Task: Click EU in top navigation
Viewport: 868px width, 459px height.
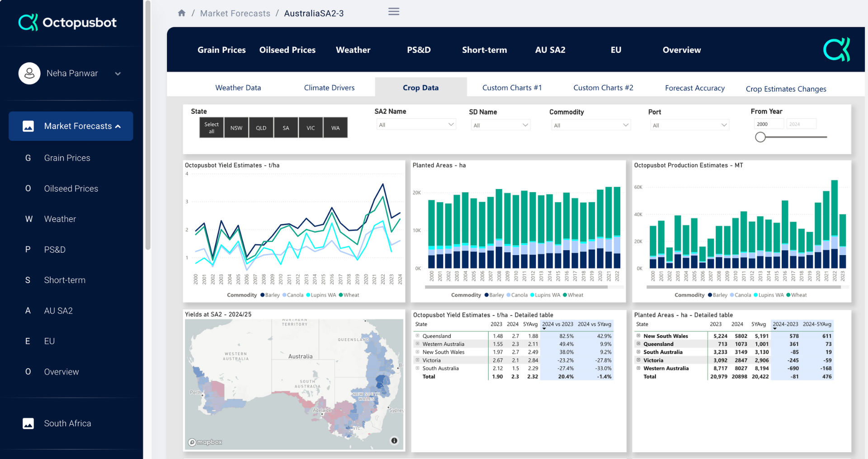Action: [616, 50]
